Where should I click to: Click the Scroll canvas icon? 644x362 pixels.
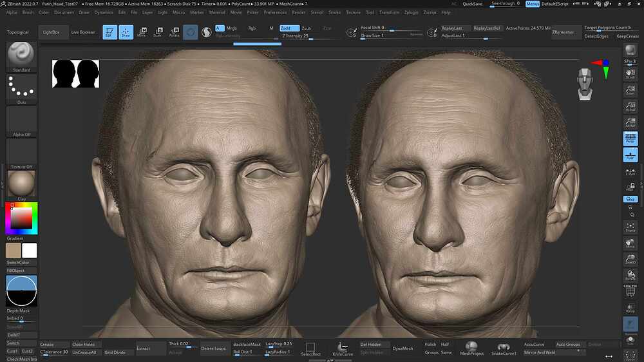click(x=630, y=74)
